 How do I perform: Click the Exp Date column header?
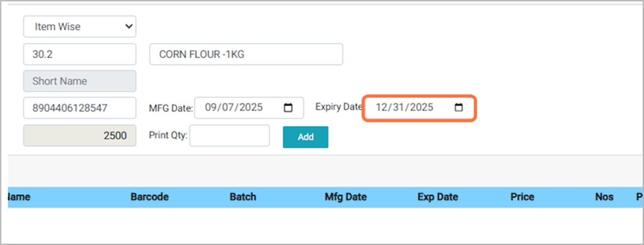(x=437, y=197)
